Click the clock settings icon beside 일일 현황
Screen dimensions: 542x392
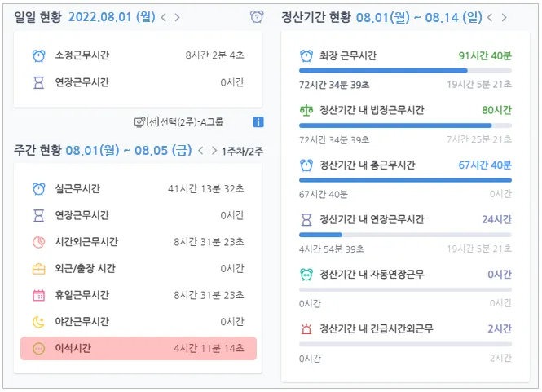257,17
